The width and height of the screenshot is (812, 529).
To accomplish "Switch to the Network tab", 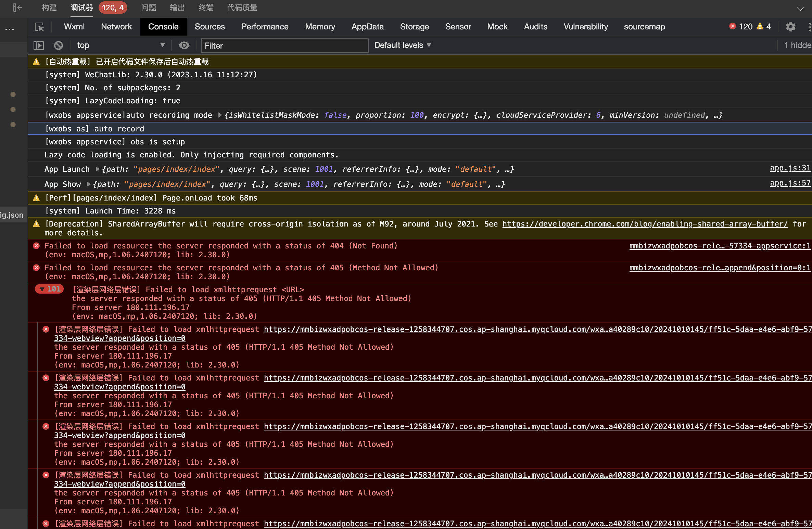I will click(x=116, y=27).
